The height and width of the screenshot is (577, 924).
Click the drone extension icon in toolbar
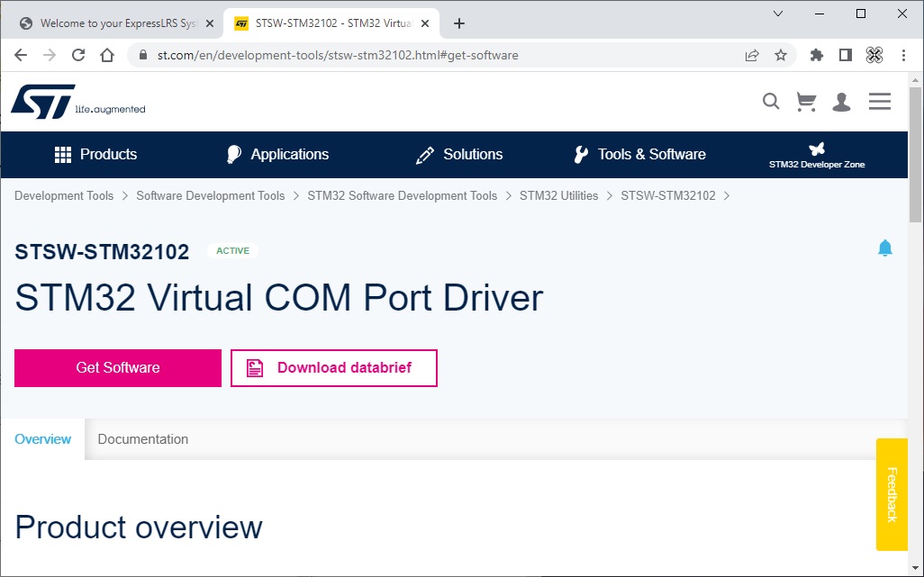874,55
